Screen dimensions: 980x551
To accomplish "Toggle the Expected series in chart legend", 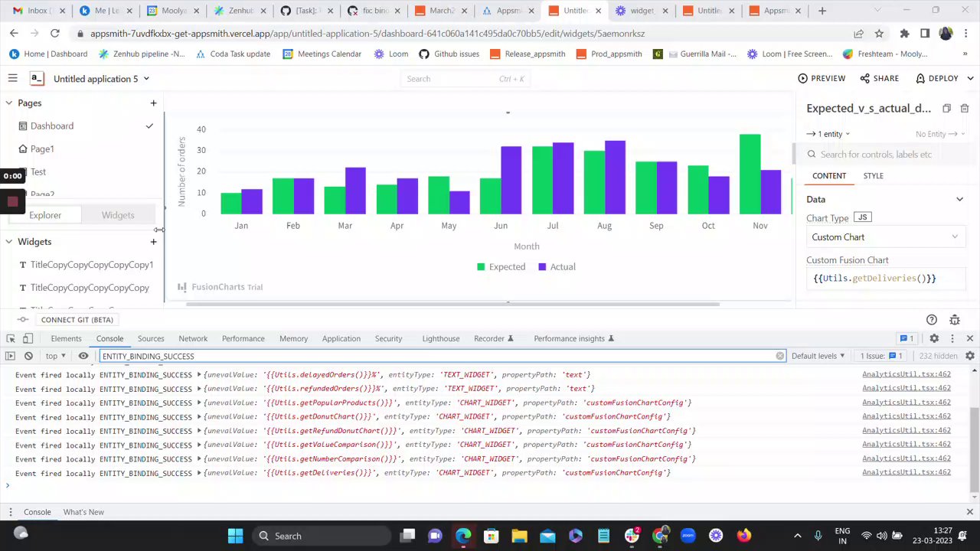I will click(x=501, y=266).
